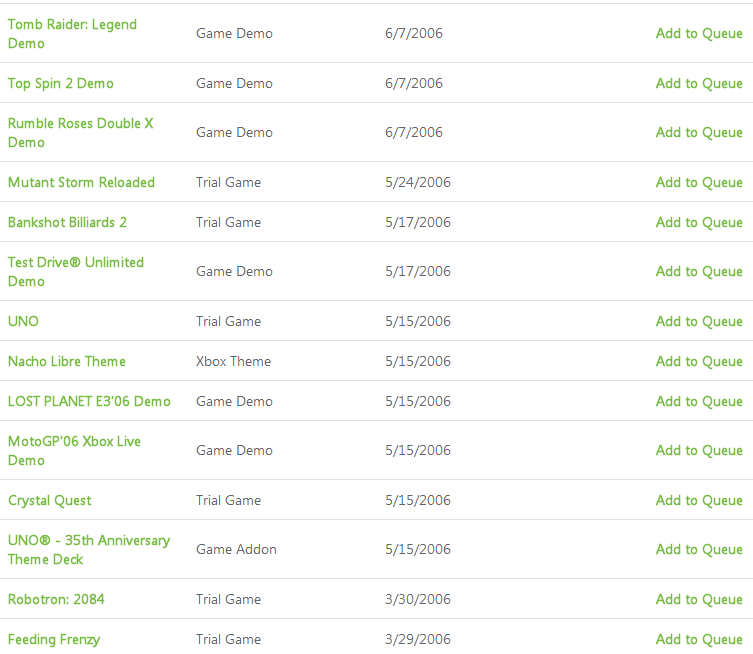
Task: Select 'Game Demo' type in LOST PLANET row
Action: click(x=234, y=401)
